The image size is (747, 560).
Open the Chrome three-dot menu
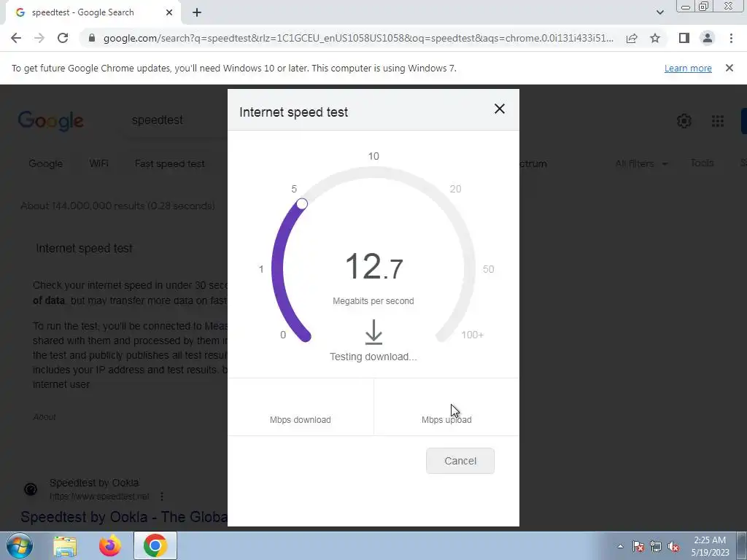[731, 38]
